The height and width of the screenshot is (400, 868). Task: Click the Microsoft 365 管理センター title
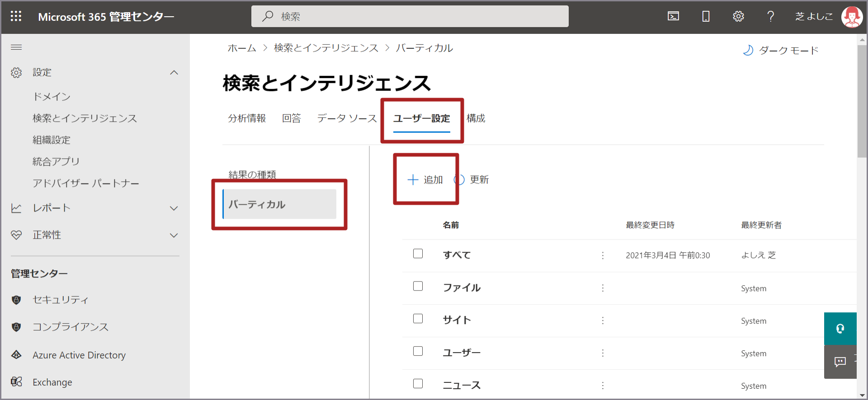(106, 17)
